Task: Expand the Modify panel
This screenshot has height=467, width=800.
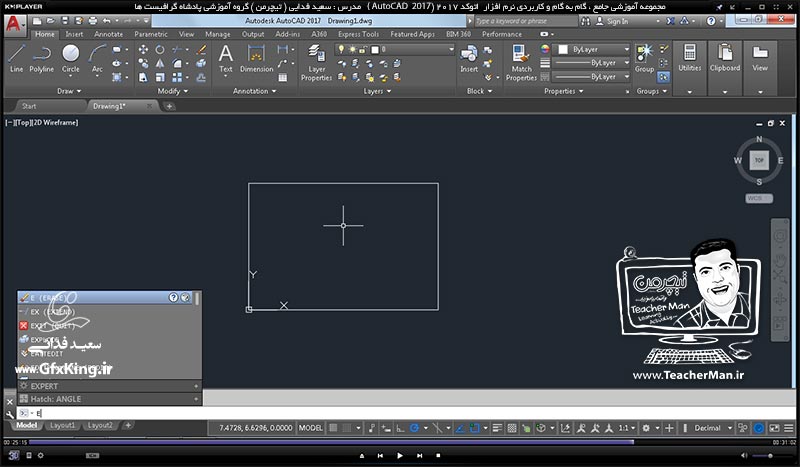Action: [172, 91]
